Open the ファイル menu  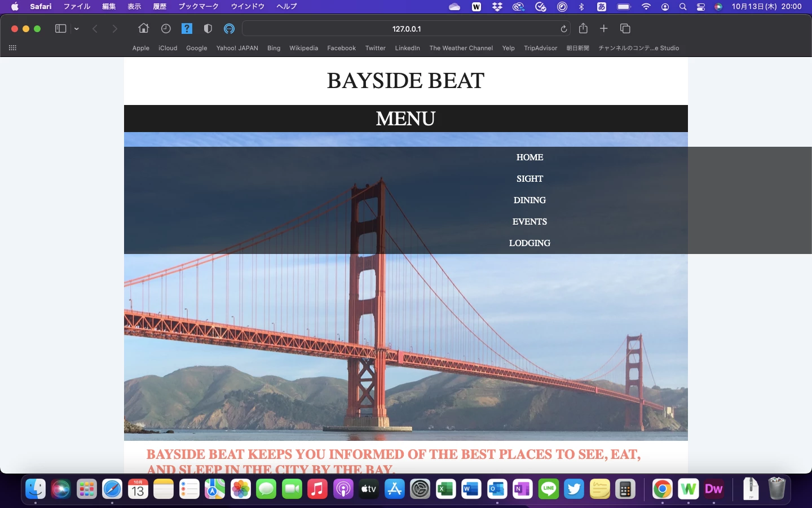pyautogui.click(x=77, y=7)
